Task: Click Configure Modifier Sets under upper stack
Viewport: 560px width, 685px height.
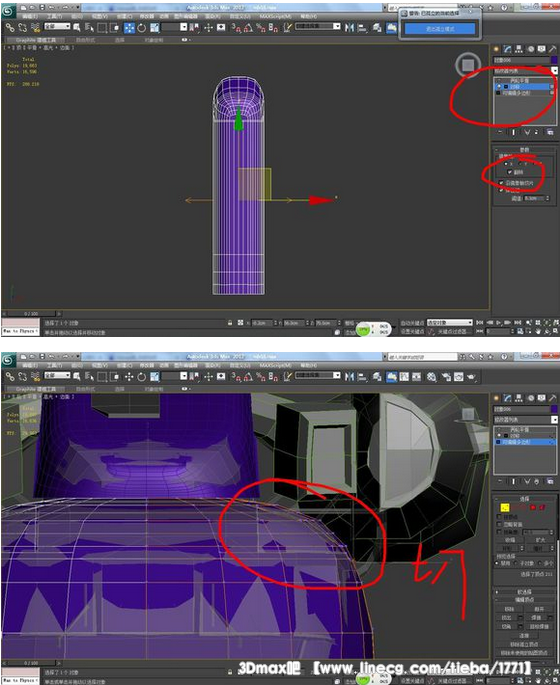Action: coord(550,132)
